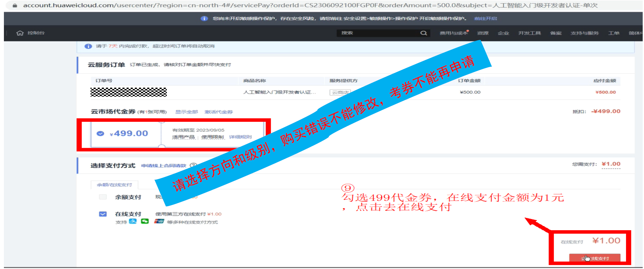Select the ¥499.00 voucher check mark

tap(100, 134)
